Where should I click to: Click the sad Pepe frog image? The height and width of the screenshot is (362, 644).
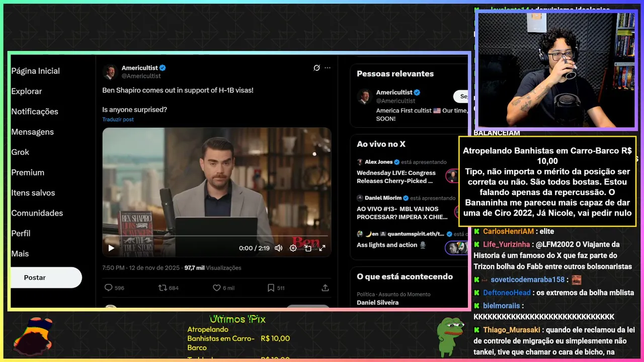point(450,336)
